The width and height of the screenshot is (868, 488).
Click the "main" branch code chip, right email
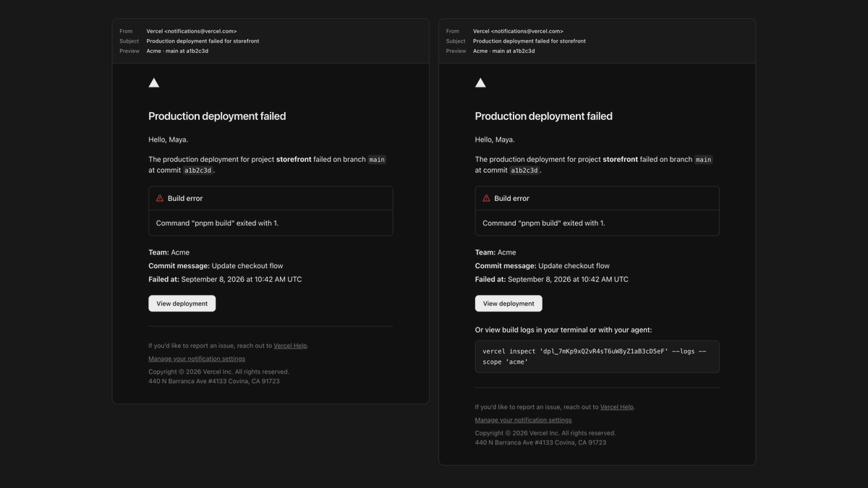(x=704, y=160)
